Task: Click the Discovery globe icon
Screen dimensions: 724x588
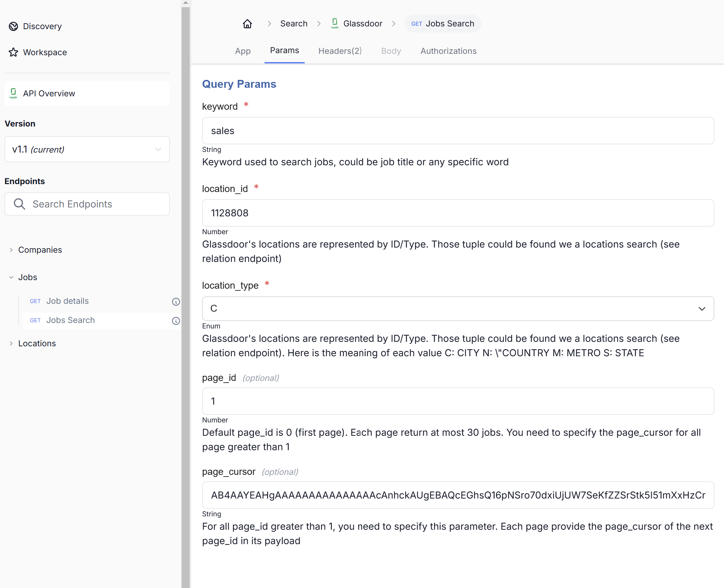Action: [13, 26]
